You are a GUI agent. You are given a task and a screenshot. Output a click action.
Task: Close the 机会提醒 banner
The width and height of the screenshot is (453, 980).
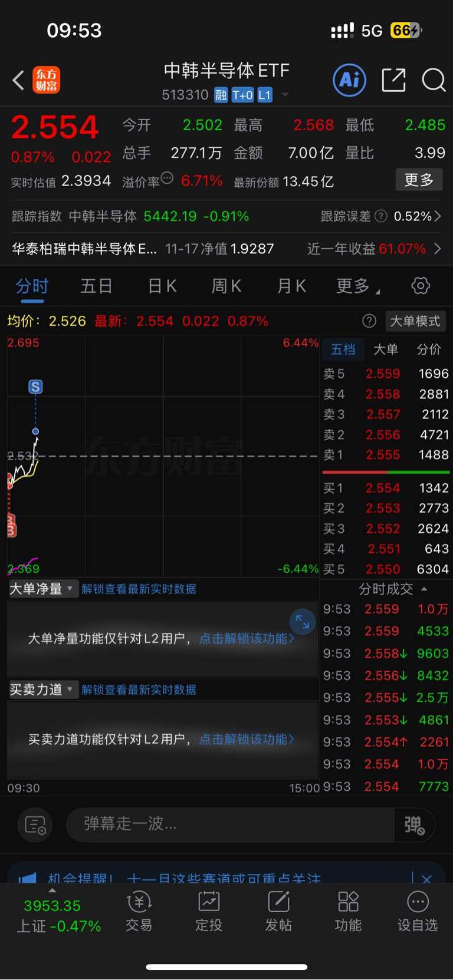426,879
